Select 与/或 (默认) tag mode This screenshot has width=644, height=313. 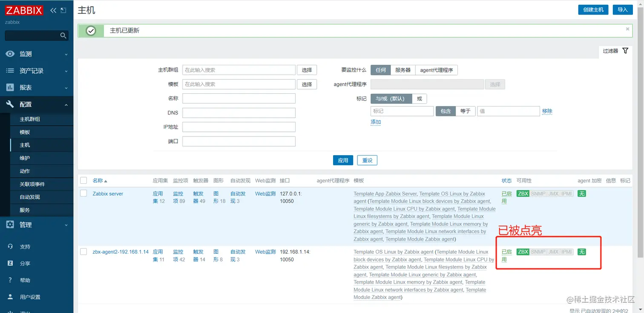(391, 99)
